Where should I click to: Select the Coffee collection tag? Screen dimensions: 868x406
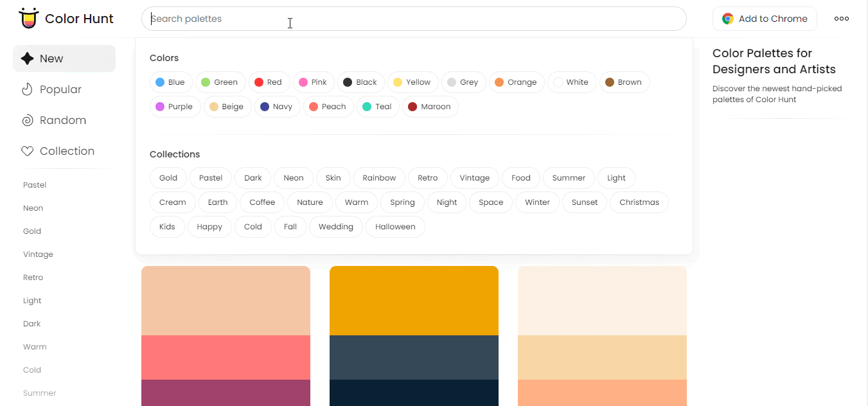(x=262, y=202)
